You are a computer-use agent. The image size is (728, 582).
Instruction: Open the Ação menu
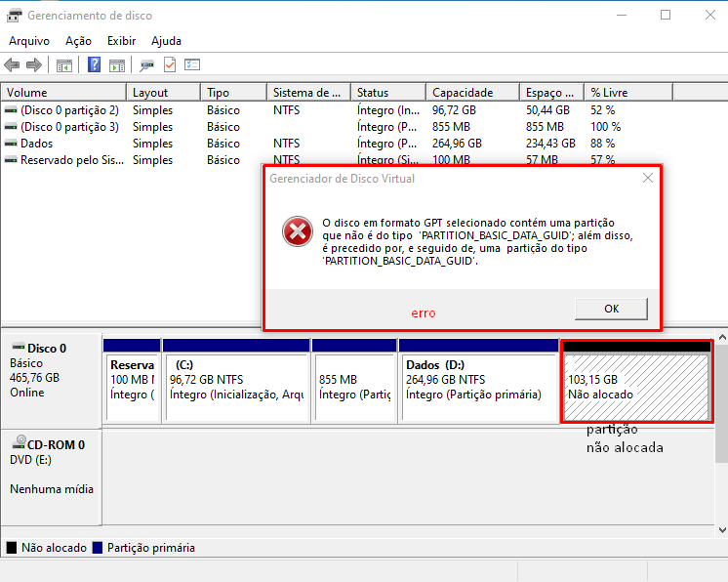[78, 41]
